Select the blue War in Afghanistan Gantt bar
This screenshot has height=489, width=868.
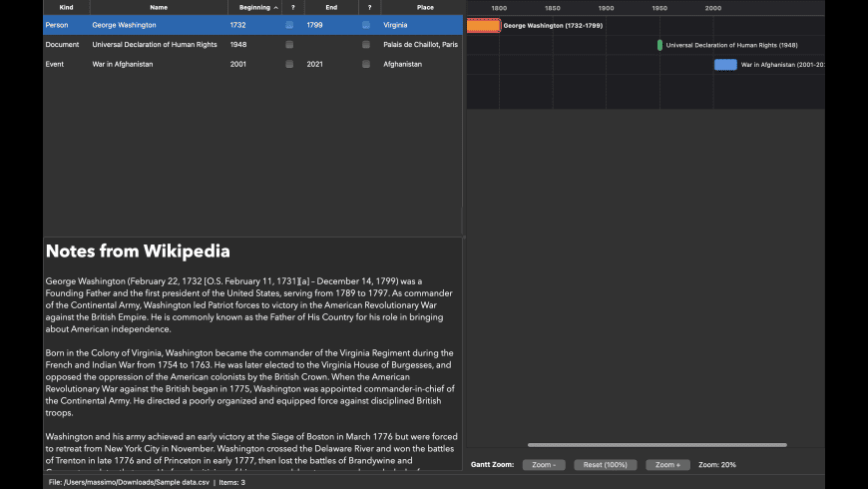725,65
